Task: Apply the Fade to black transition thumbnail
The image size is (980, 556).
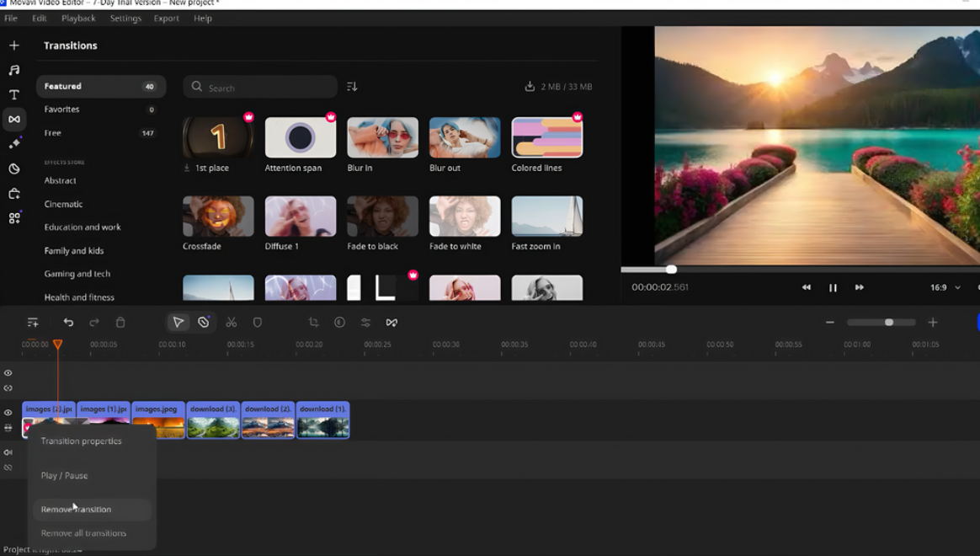Action: [x=382, y=215]
